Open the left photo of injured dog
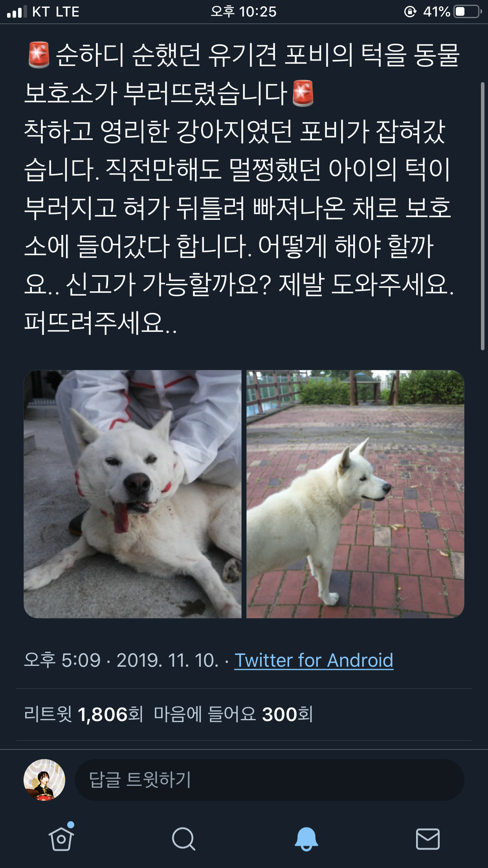The height and width of the screenshot is (868, 488). [132, 494]
